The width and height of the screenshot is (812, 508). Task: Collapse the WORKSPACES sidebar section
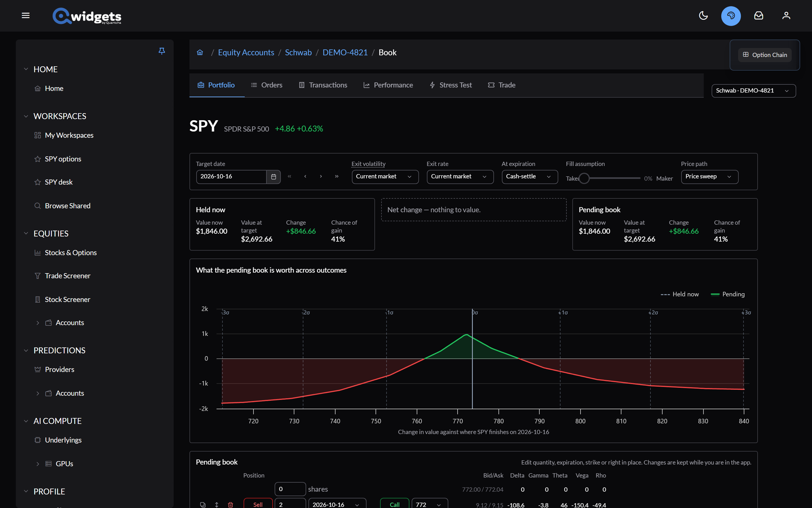26,116
